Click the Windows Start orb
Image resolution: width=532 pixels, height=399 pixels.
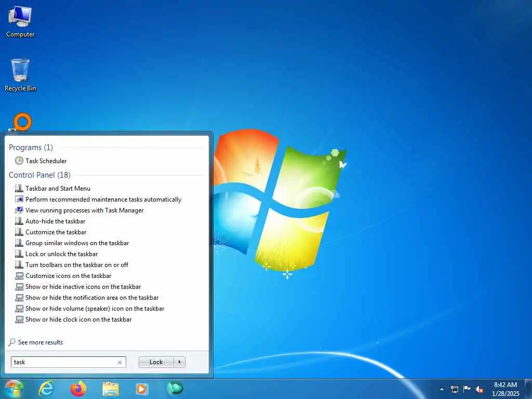[x=14, y=389]
